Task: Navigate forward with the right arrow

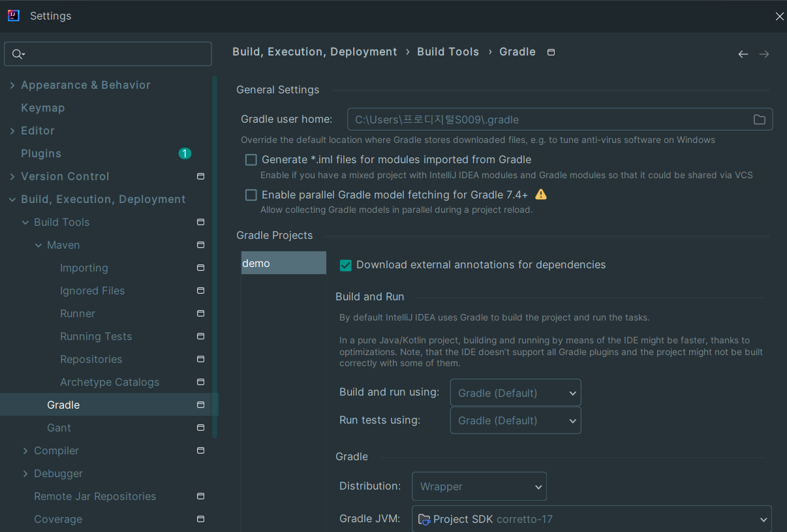Action: pyautogui.click(x=764, y=54)
